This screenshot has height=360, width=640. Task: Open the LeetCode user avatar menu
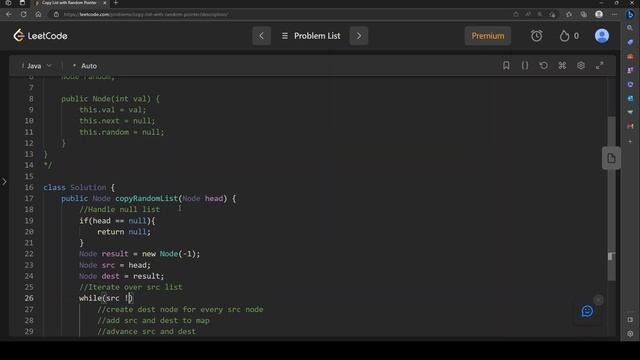tap(602, 36)
